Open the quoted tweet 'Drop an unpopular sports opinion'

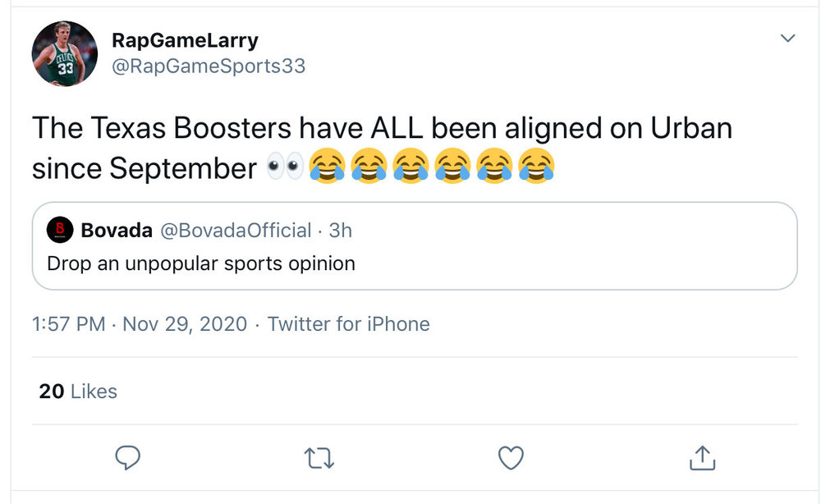point(201,263)
